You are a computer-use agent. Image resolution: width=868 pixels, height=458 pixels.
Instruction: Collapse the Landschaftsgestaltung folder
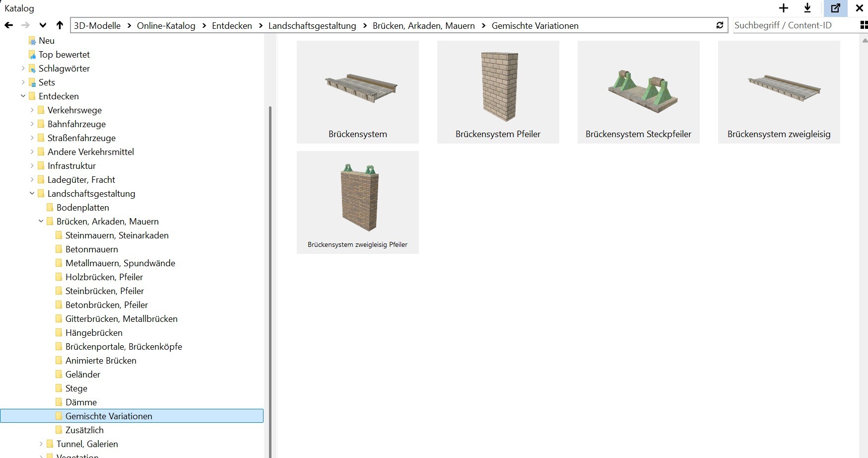[32, 194]
